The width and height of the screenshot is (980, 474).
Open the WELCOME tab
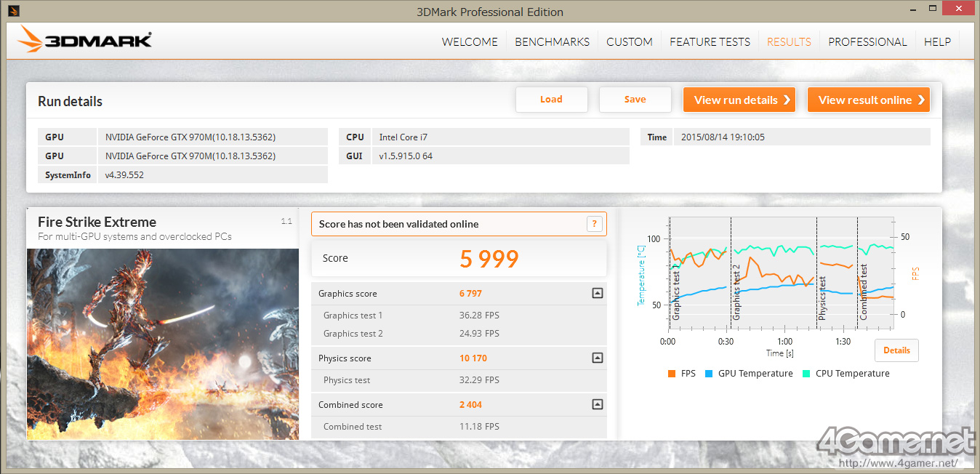pyautogui.click(x=470, y=42)
